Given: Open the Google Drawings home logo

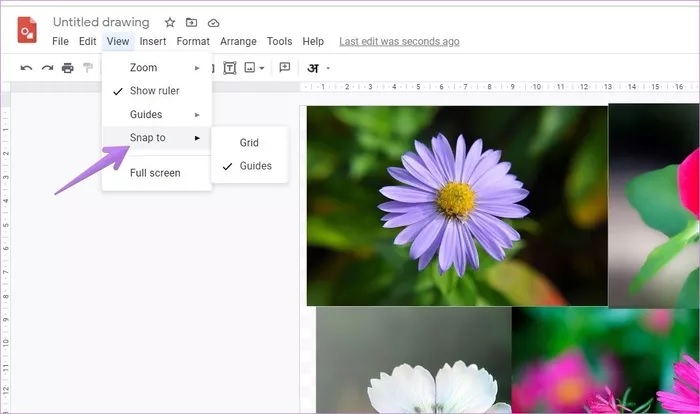Looking at the screenshot, I should [x=27, y=30].
